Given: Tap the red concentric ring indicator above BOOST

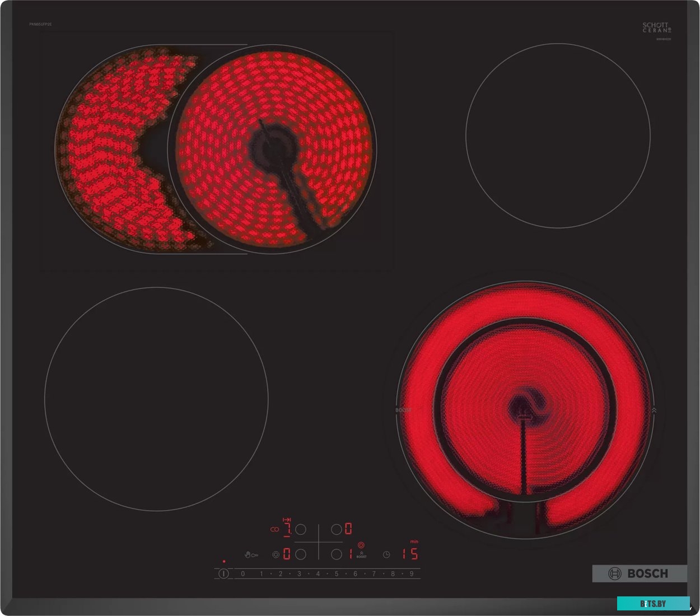Looking at the screenshot, I should tap(361, 545).
